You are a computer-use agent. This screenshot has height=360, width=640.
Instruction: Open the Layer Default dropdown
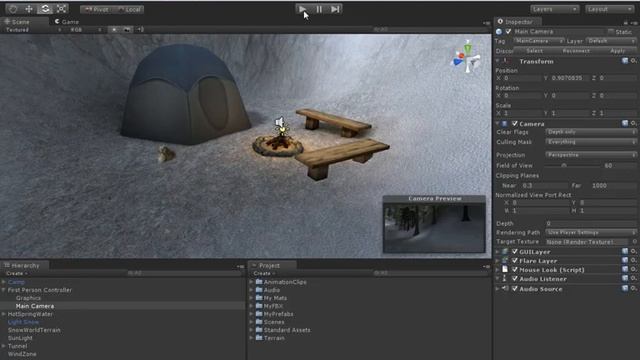[611, 41]
